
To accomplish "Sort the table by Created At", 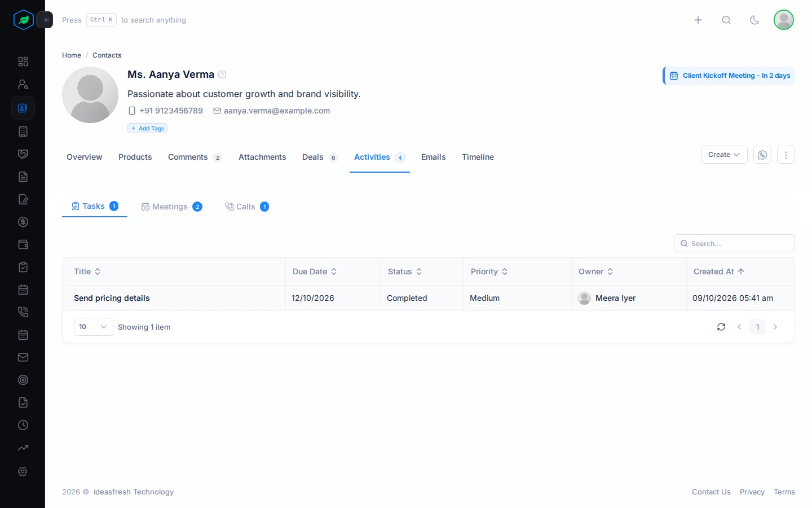I will tap(719, 271).
